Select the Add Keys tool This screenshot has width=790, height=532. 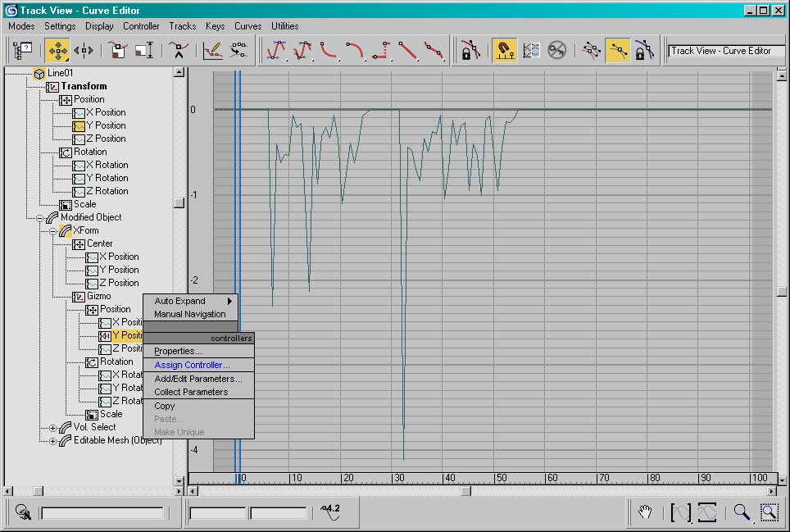[x=179, y=50]
